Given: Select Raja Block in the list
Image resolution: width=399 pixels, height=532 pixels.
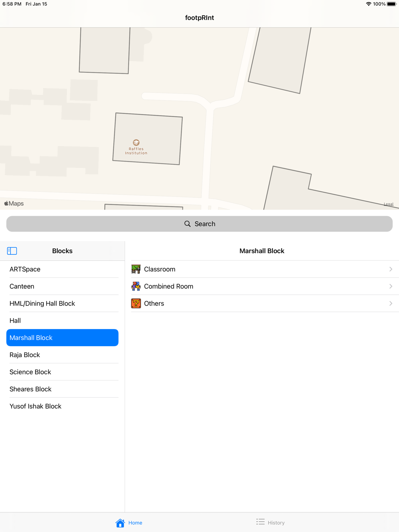Looking at the screenshot, I should (x=62, y=355).
